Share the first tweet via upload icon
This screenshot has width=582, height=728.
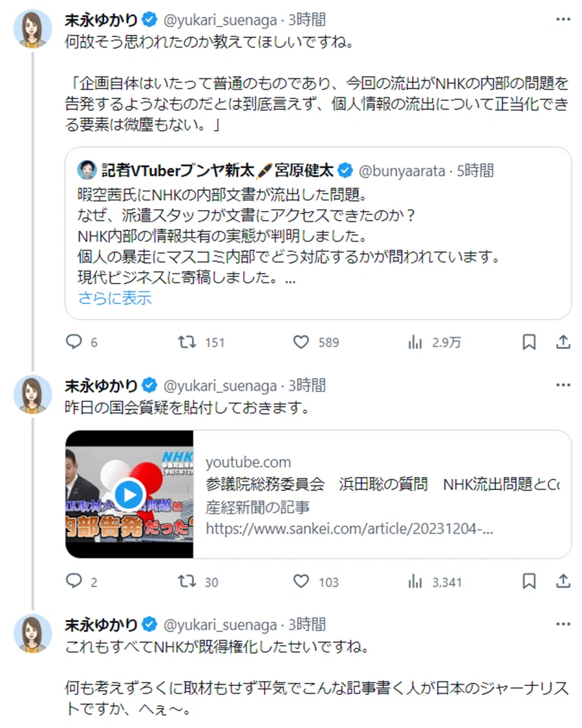click(x=563, y=342)
